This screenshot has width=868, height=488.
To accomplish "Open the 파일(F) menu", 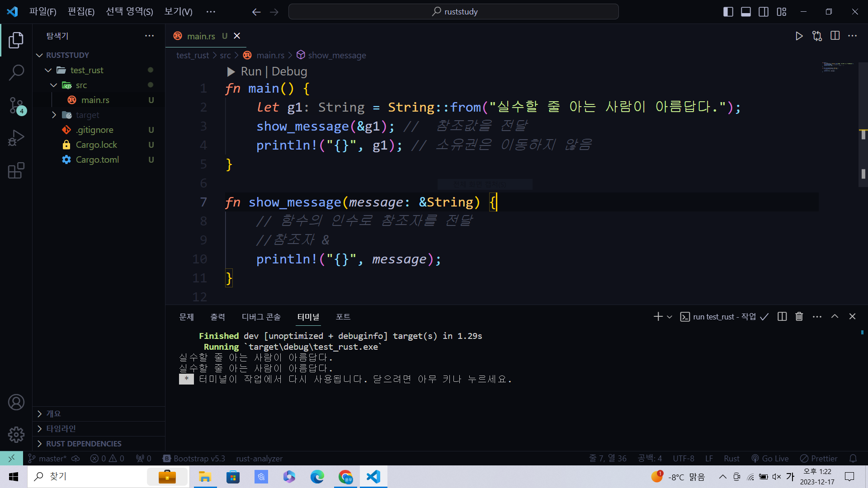I will (x=42, y=12).
